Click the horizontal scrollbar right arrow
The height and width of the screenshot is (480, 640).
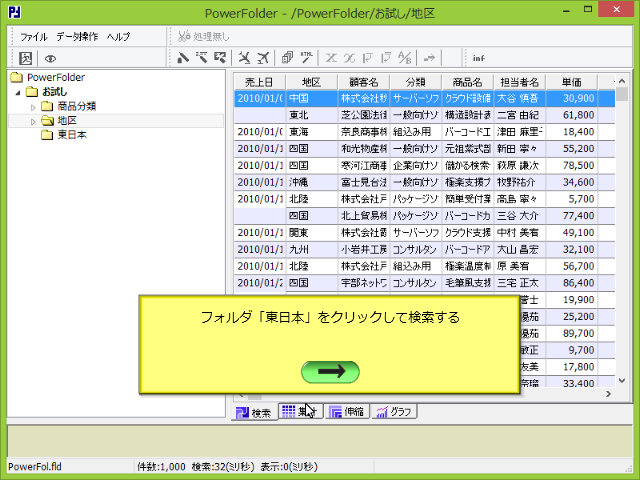coord(608,394)
